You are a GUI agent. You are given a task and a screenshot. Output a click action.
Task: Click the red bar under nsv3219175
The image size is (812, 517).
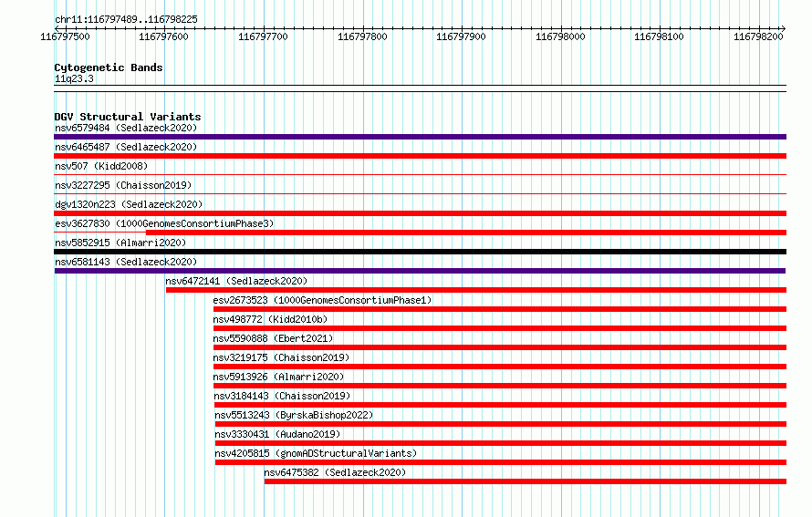500,367
